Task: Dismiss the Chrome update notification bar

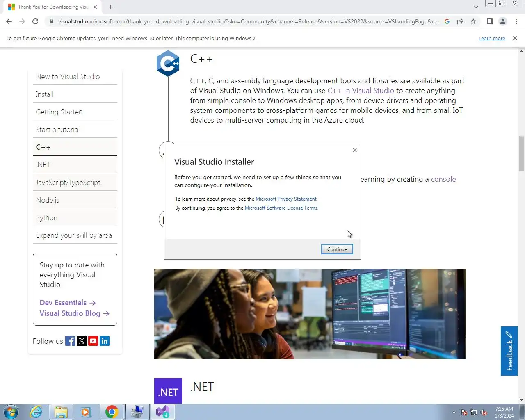Action: click(515, 38)
